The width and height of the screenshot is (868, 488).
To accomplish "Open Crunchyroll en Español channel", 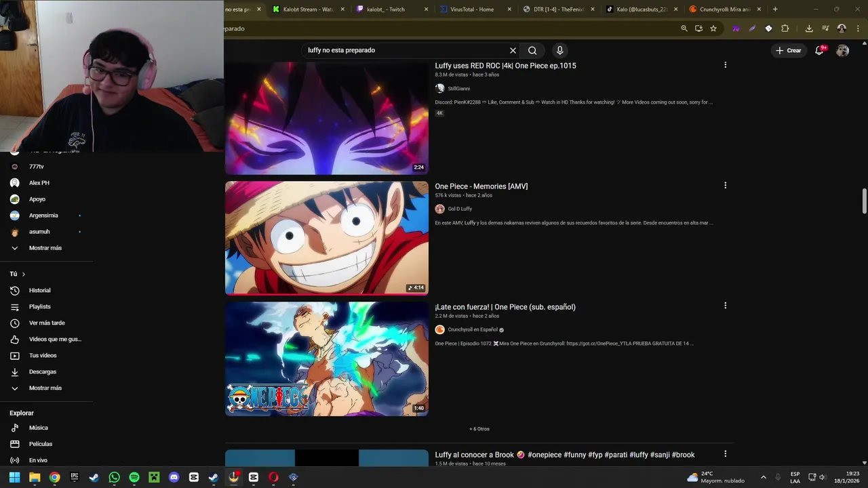I will coord(473,329).
